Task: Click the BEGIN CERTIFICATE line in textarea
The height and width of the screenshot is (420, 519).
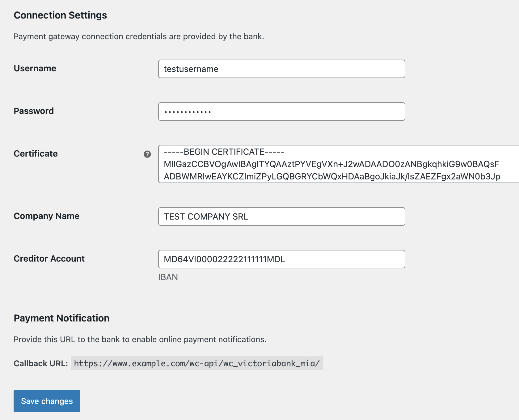Action: [x=224, y=152]
